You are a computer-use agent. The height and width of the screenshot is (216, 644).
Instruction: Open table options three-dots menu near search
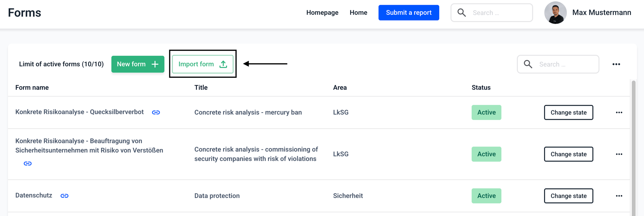pos(616,64)
